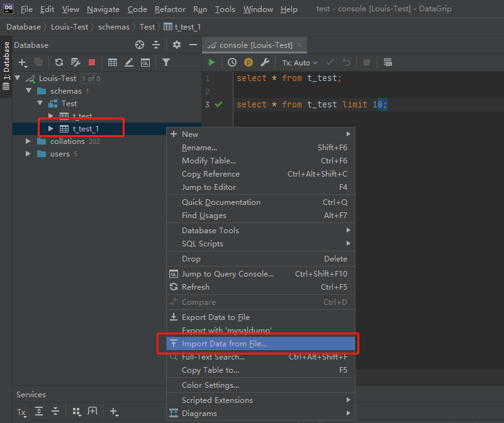Open the New submenu in context menu
Viewport: 504px width, 423px height.
point(260,135)
